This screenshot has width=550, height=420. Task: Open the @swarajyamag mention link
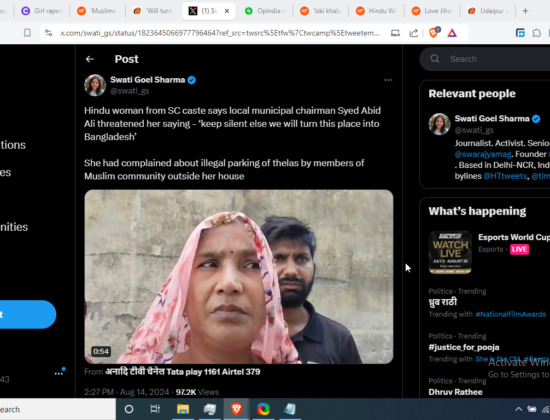pyautogui.click(x=483, y=154)
